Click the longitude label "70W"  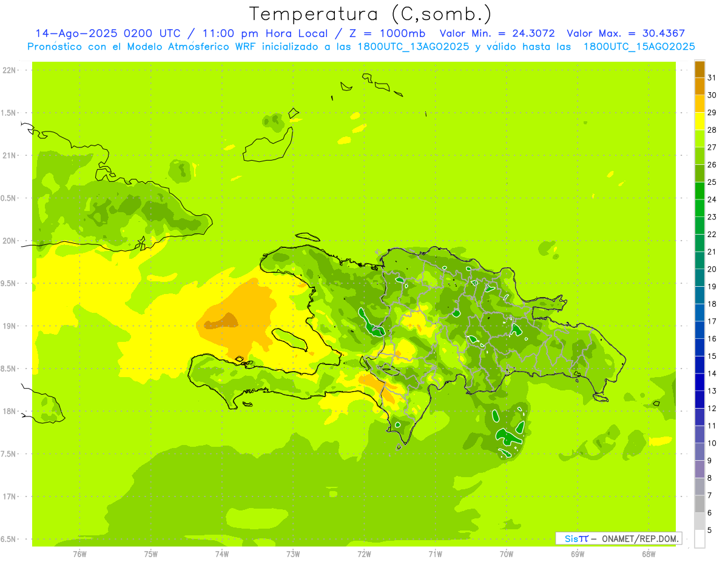[x=507, y=554]
